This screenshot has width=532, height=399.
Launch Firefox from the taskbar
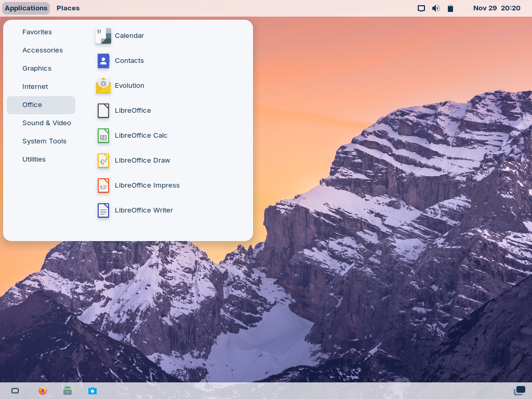point(42,391)
